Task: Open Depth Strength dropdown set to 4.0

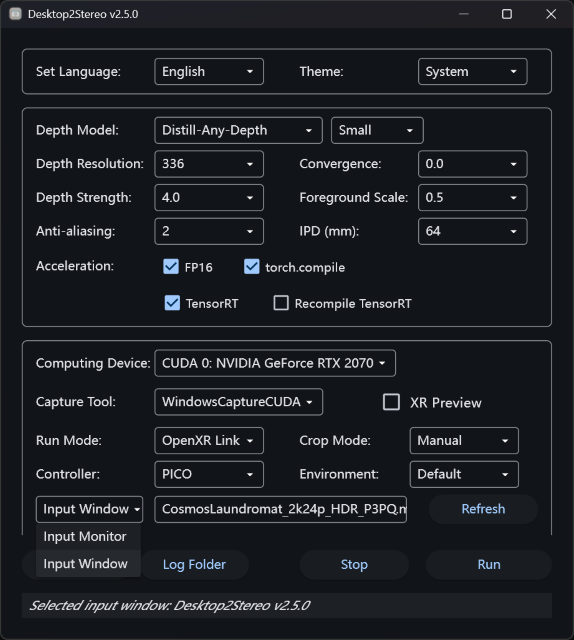Action: point(209,198)
